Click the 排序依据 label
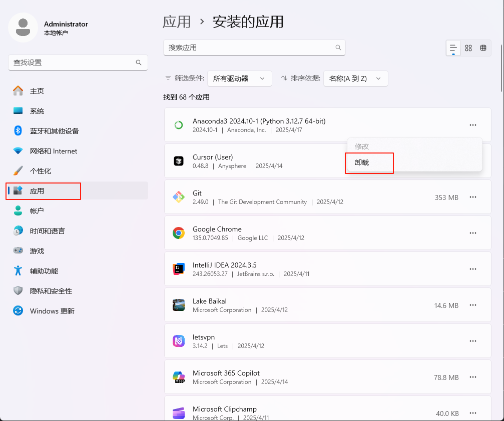Screen dimensions: 504x421 pos(305,78)
